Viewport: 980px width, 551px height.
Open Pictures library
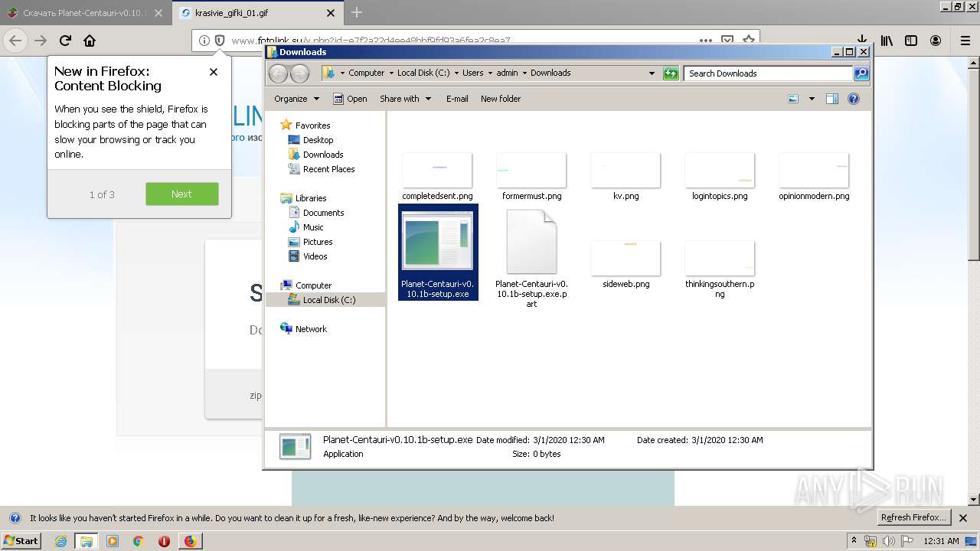click(x=310, y=242)
